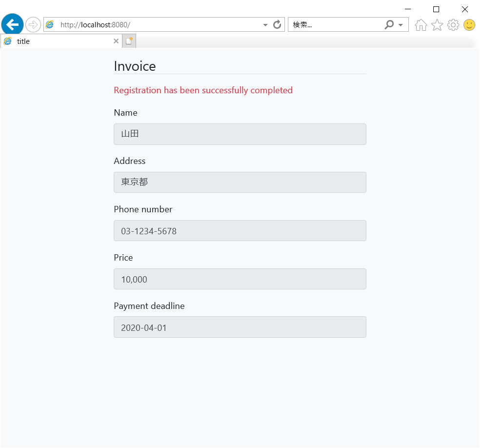Click the Invoice heading
This screenshot has width=484, height=448.
pyautogui.click(x=135, y=66)
